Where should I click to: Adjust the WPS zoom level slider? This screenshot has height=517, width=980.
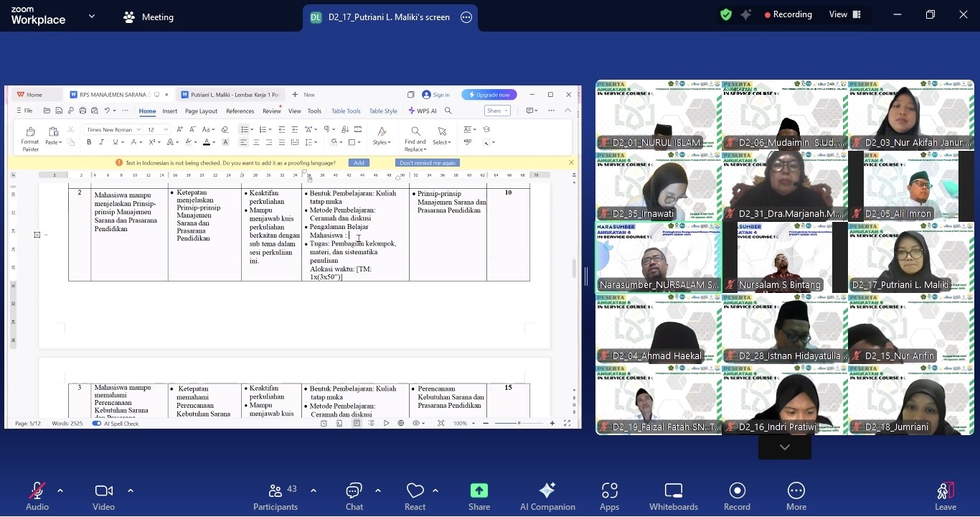(x=519, y=424)
